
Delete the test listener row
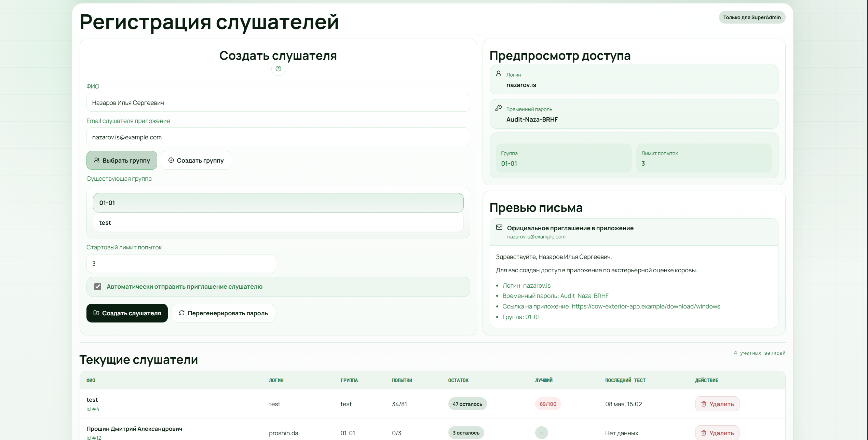717,404
